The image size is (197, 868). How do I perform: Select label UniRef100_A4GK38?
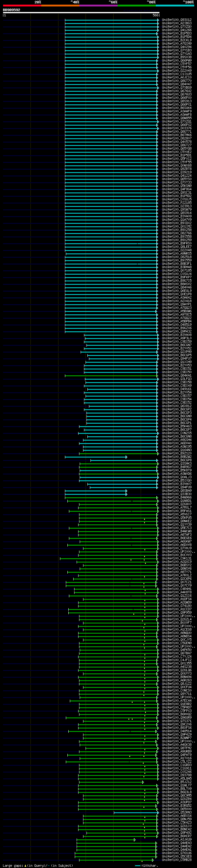[x=177, y=745]
